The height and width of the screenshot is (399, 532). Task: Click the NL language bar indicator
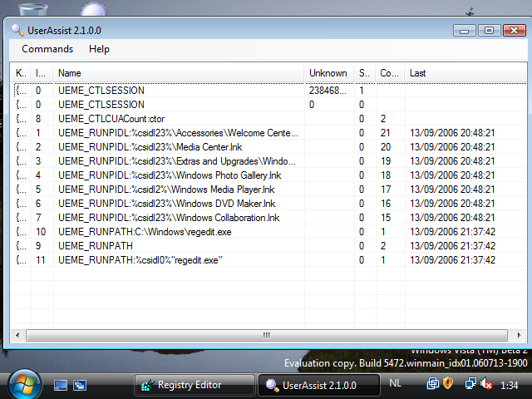pyautogui.click(x=396, y=384)
